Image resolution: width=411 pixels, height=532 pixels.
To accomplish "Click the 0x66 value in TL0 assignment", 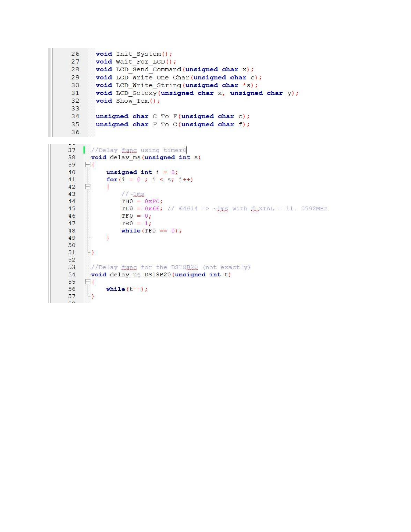I will 152,209.
